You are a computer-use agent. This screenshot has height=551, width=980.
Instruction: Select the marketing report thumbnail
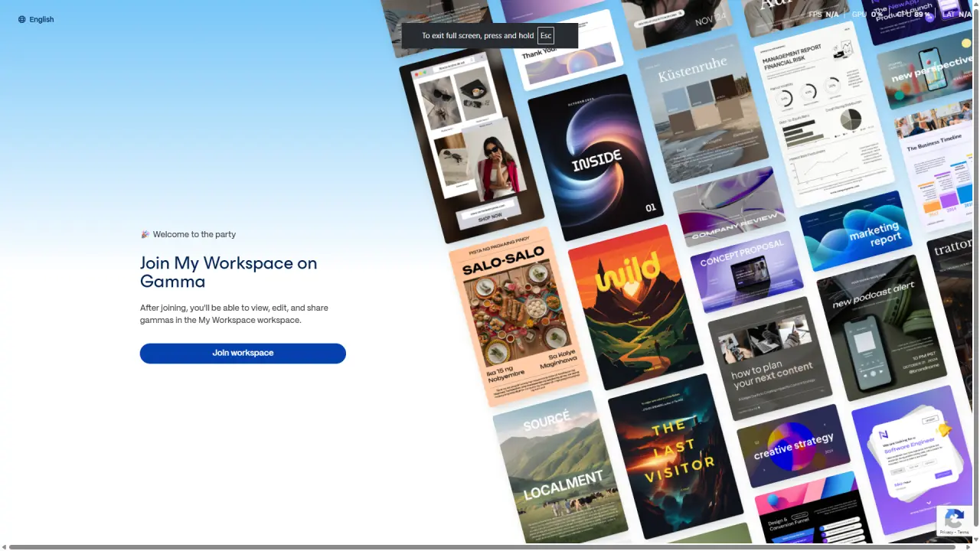point(856,231)
